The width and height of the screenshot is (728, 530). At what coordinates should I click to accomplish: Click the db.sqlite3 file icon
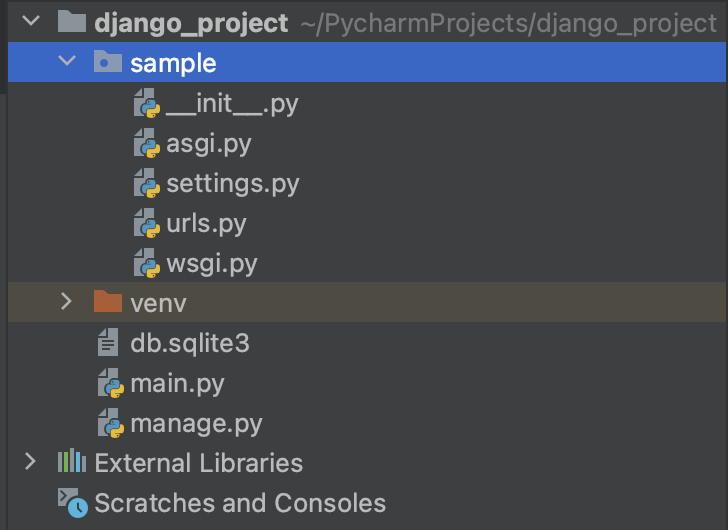tap(108, 342)
